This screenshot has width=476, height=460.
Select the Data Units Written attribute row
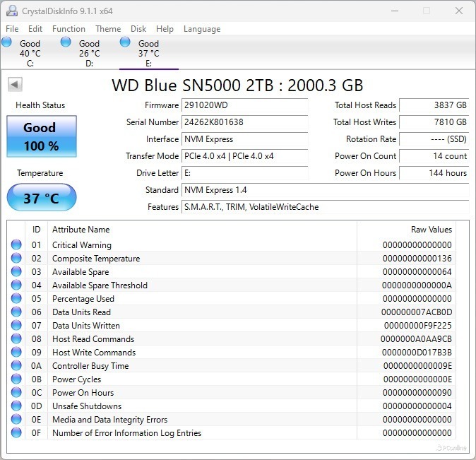pyautogui.click(x=86, y=326)
